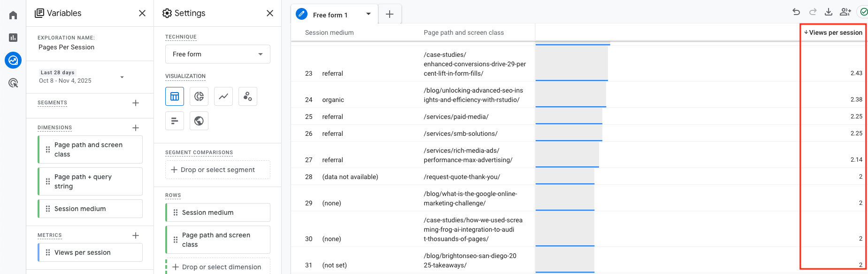Image resolution: width=868 pixels, height=274 pixels.
Task: Click the Page path and screen class header
Action: click(x=464, y=32)
